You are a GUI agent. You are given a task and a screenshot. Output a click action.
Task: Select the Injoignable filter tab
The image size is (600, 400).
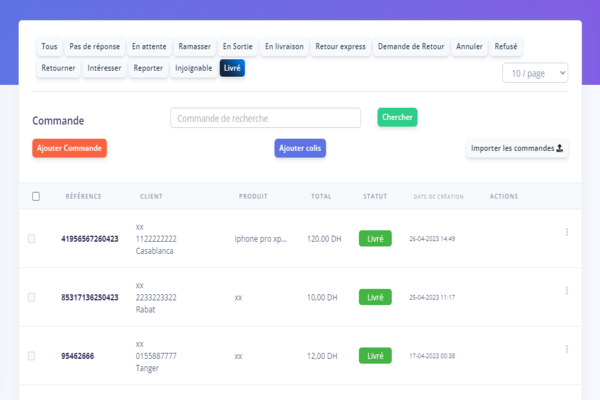(x=193, y=69)
